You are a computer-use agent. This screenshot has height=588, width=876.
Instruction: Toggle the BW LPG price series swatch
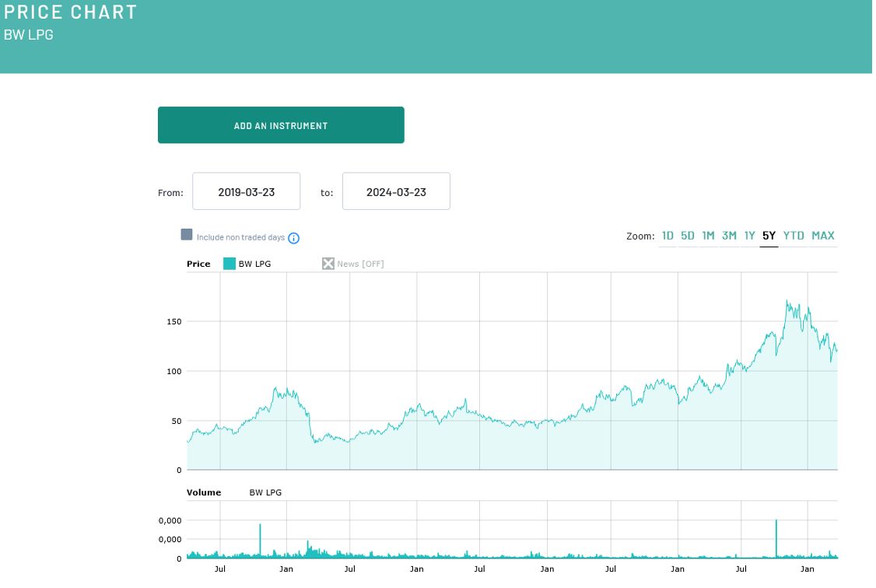(x=230, y=264)
